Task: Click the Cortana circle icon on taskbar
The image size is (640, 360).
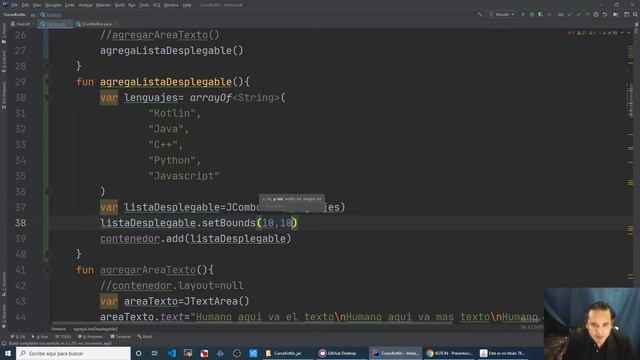Action: point(138,353)
